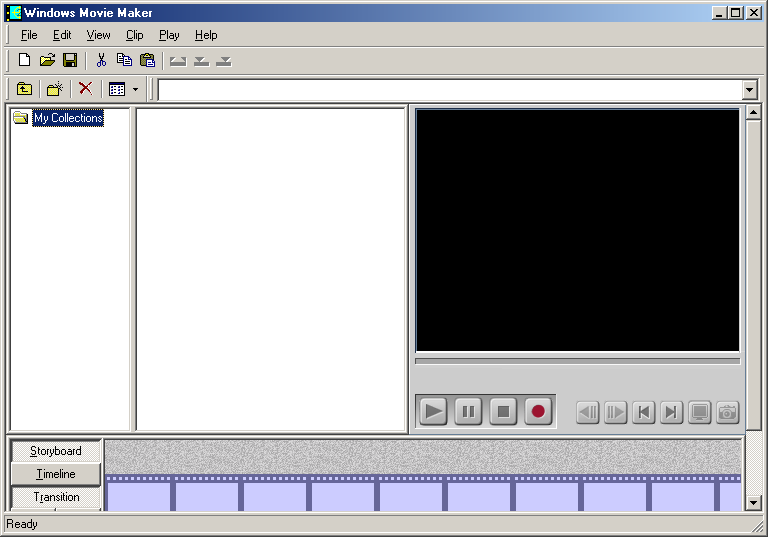Jump back to the previous clip
768x538 pixels.
[x=644, y=413]
